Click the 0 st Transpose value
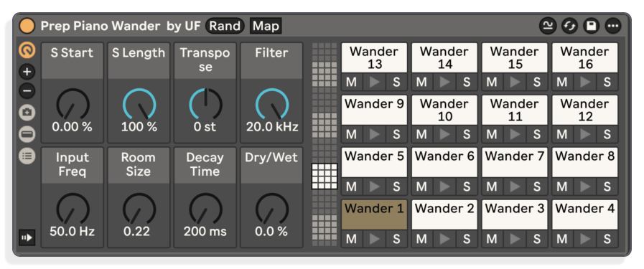 point(205,127)
